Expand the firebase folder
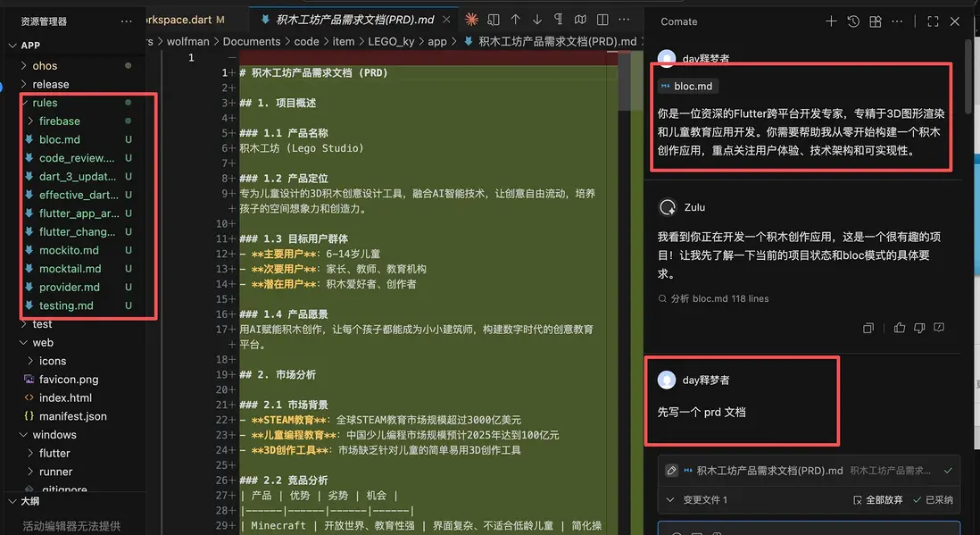Viewport: 980px width, 535px height. (x=30, y=121)
